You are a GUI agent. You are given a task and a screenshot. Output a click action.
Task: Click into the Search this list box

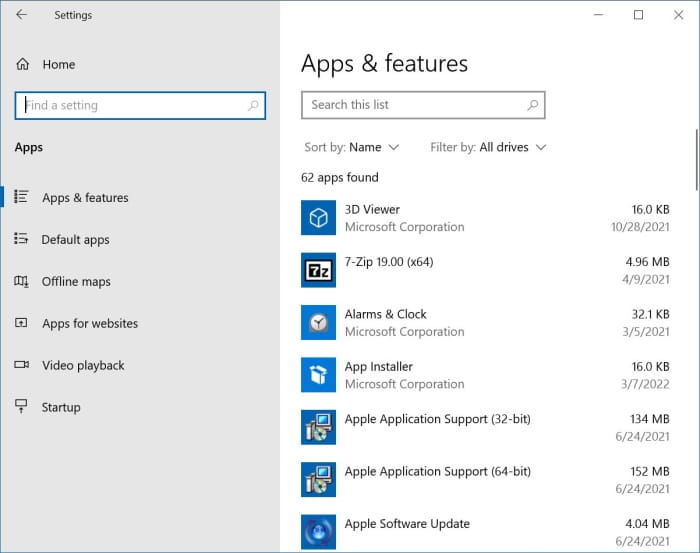(x=423, y=105)
